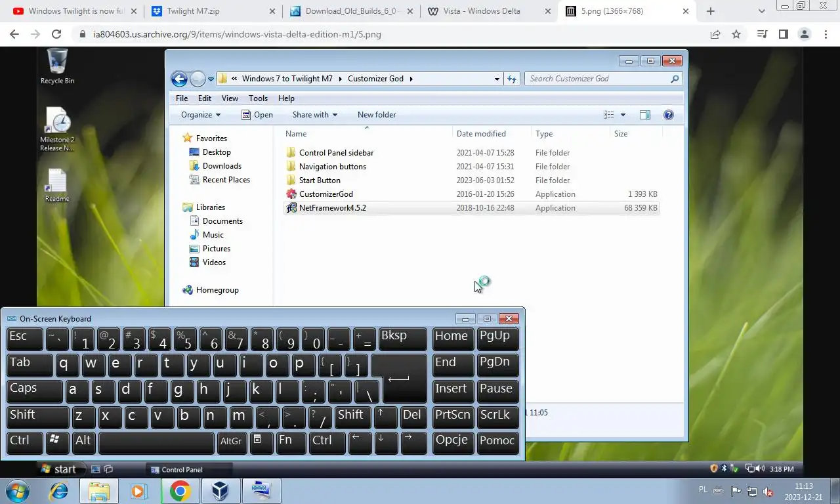Image resolution: width=840 pixels, height=504 pixels.
Task: Go forward in the Explorer window
Action: coord(198,79)
